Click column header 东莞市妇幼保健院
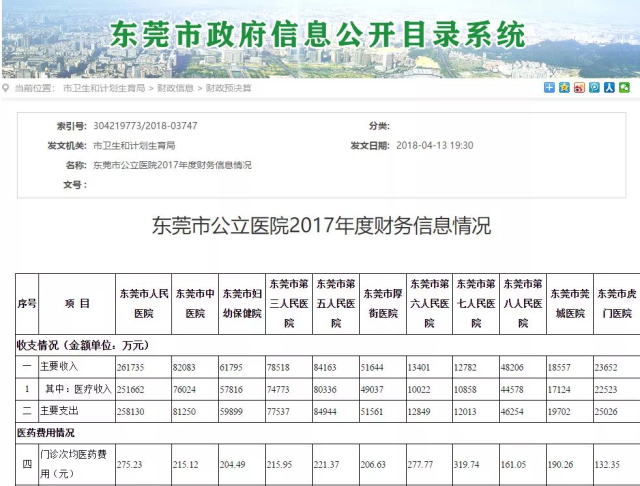This screenshot has height=486, width=640. coord(242,304)
